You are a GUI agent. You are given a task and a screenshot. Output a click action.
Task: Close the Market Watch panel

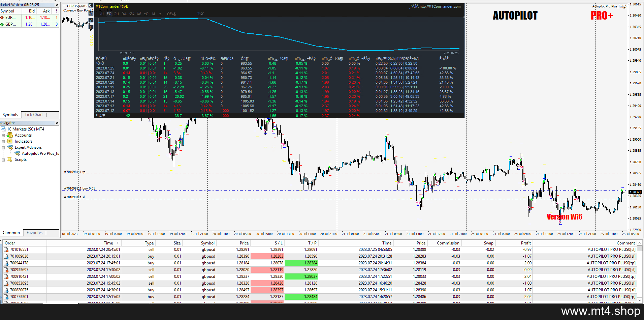[57, 5]
